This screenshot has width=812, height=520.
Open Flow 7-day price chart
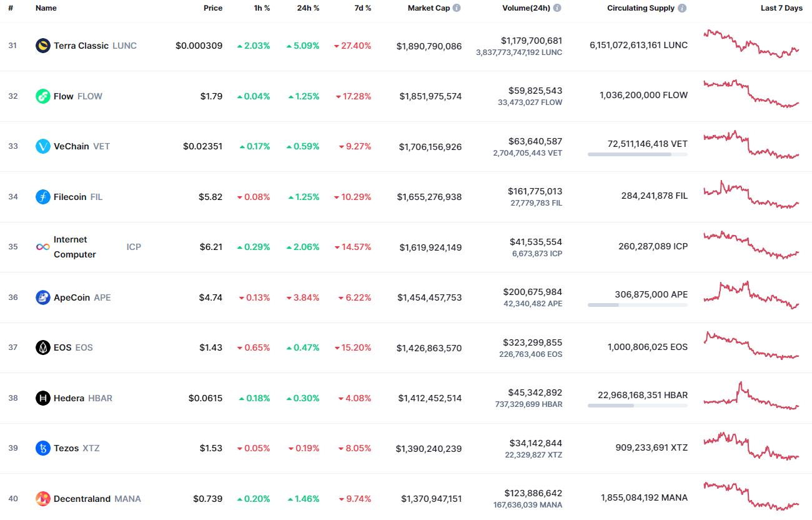pos(751,94)
